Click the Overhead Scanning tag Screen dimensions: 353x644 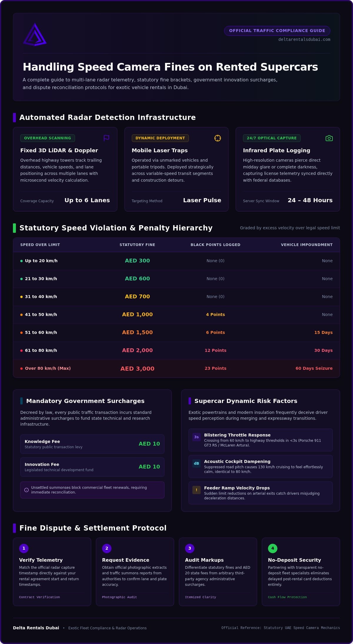(x=48, y=138)
